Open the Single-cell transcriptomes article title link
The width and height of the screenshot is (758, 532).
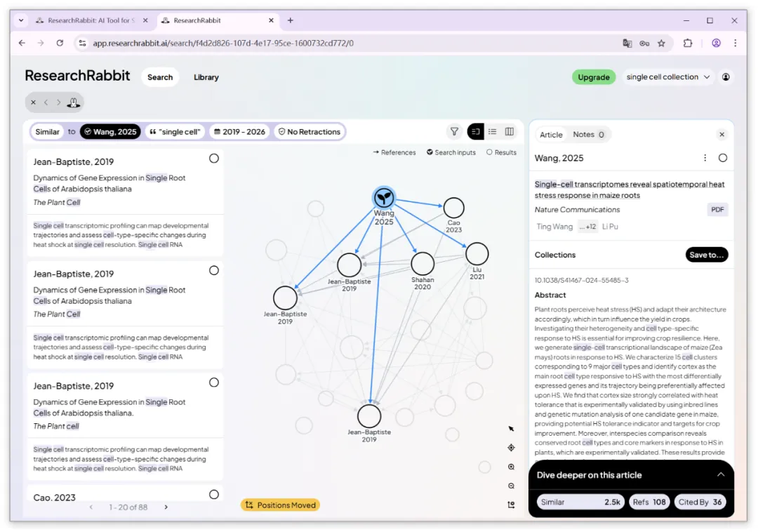[630, 190]
